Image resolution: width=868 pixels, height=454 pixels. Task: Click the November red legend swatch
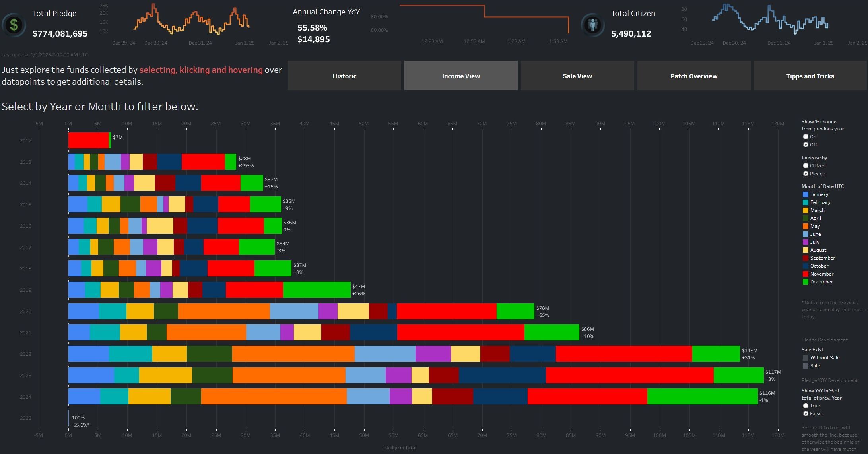[x=806, y=274]
